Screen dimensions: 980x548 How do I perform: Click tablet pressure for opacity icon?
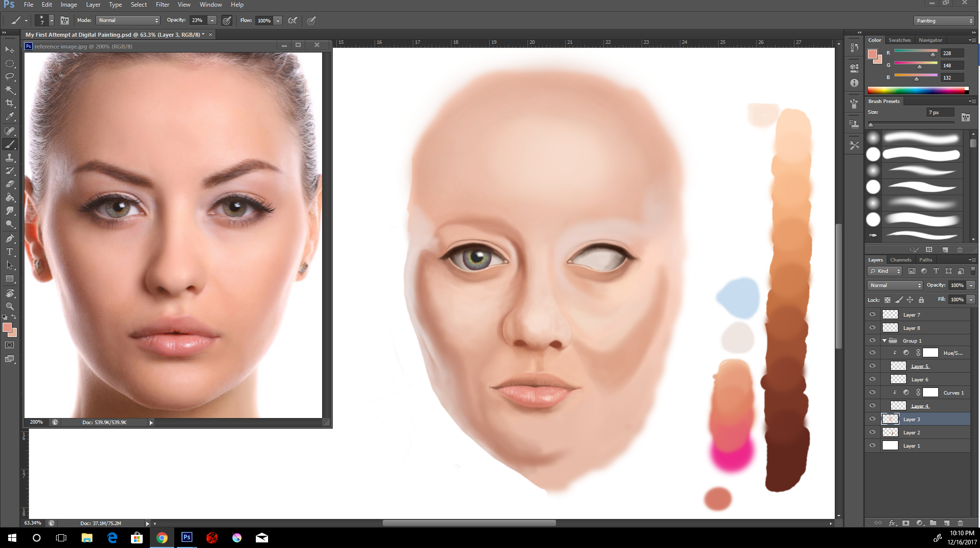227,20
